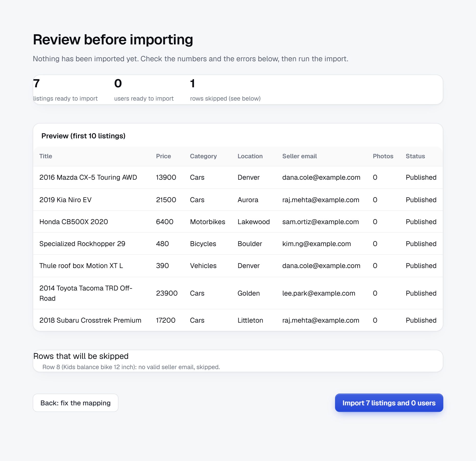Select the 2016 Mazda CX-5 Touring AWD title
This screenshot has width=476, height=461.
pyautogui.click(x=88, y=177)
